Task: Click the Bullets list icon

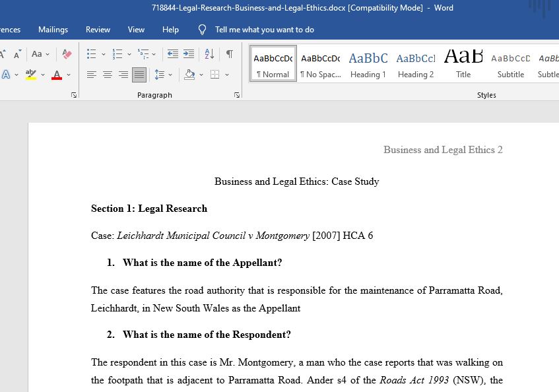Action: point(92,54)
